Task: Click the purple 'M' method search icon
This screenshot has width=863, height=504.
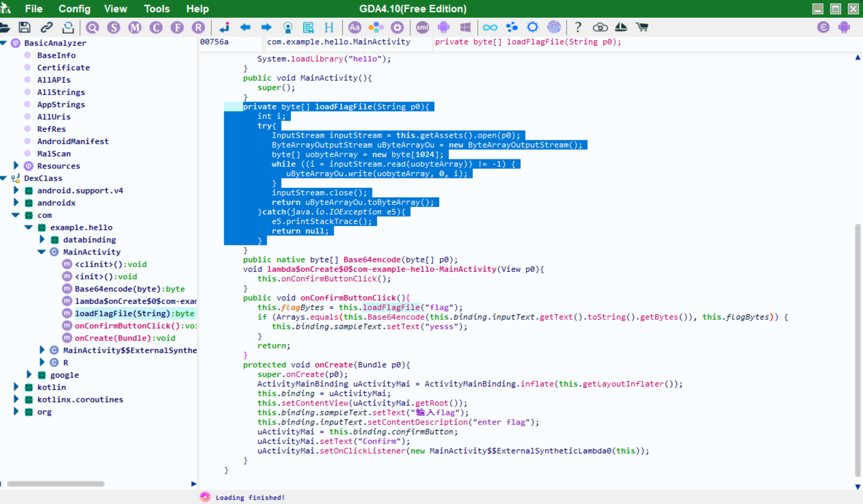Action: pos(135,27)
